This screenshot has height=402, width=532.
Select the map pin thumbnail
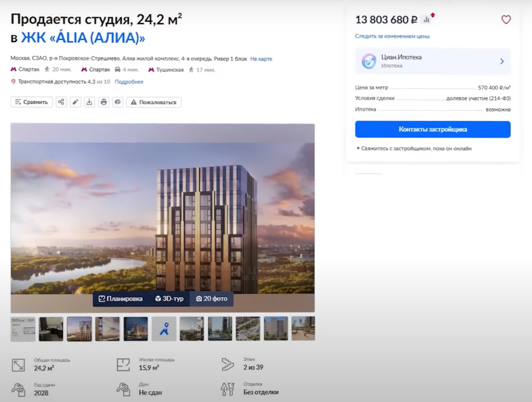click(164, 329)
